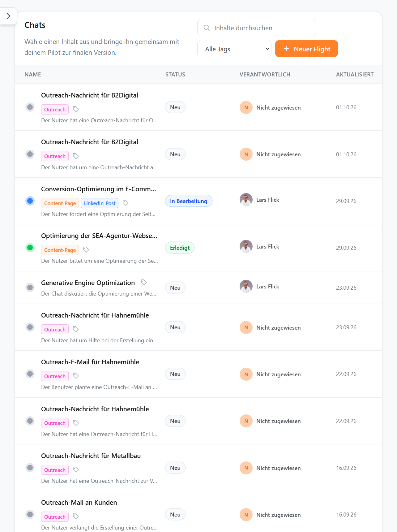Click the VERANTWORTLICH column header
The width and height of the screenshot is (397, 532).
265,75
